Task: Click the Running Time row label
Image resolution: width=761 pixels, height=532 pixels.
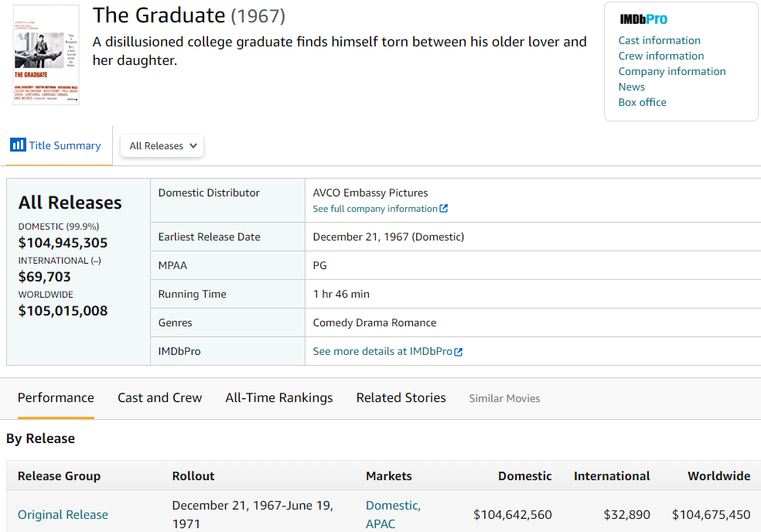Action: click(x=193, y=294)
